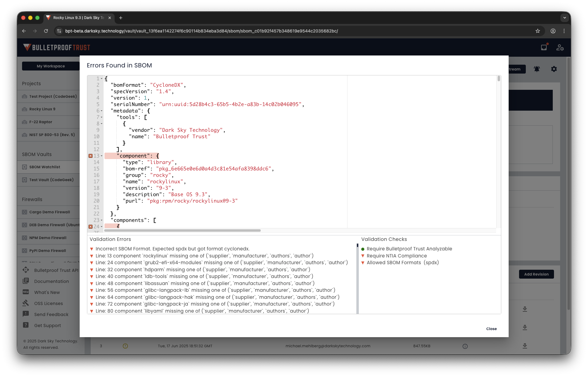588x377 pixels.
Task: Click the error marker on line 24
Action: pos(90,227)
